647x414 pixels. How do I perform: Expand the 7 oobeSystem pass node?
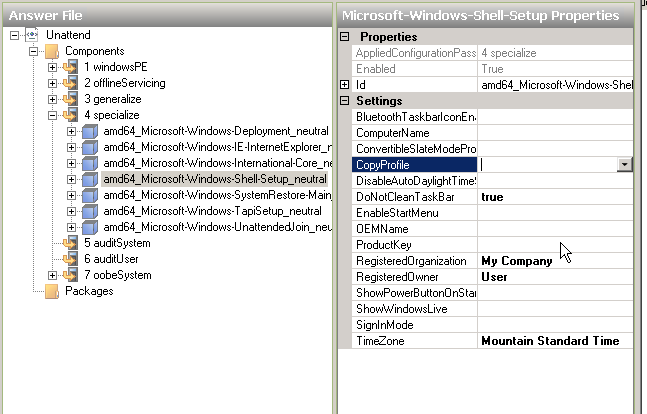pos(53,275)
